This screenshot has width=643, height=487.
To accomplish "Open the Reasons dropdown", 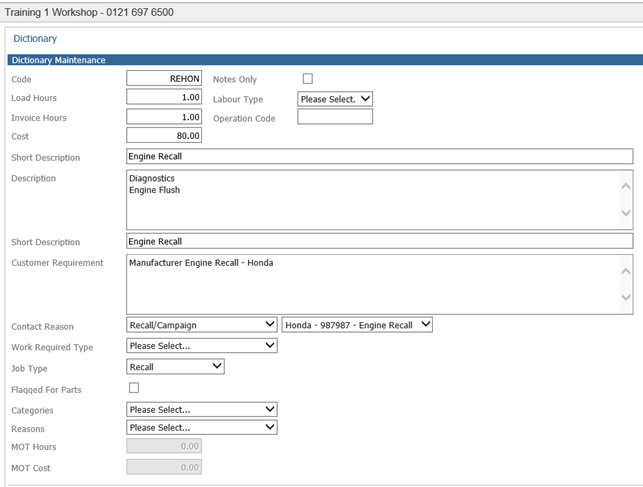I will (x=202, y=427).
